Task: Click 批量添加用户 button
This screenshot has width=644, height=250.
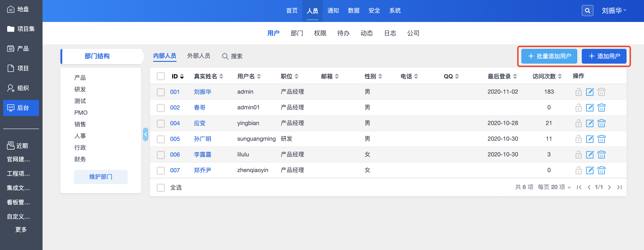Action: click(x=549, y=56)
